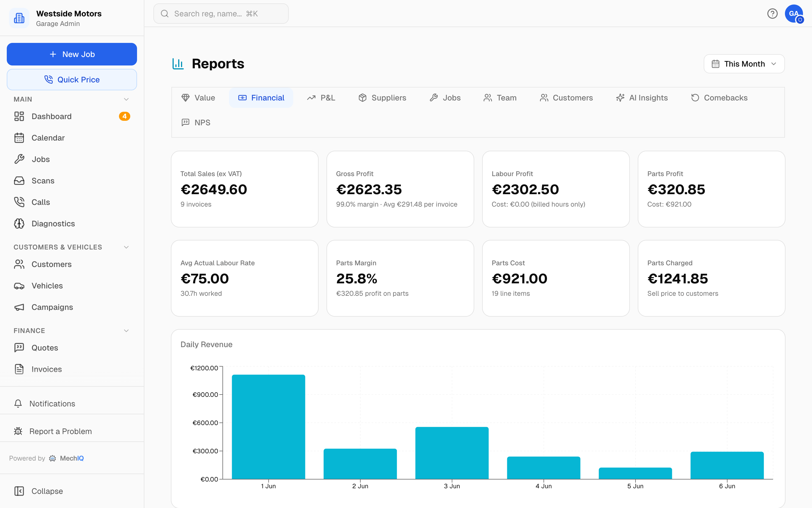Click the Total Sales value €2649.60
This screenshot has width=812, height=508.
(x=214, y=189)
